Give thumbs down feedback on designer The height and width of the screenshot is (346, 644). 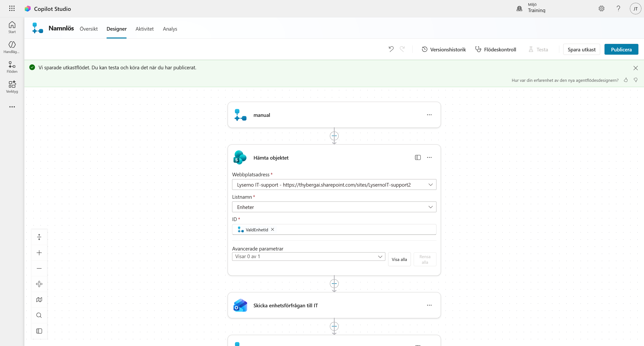point(636,80)
